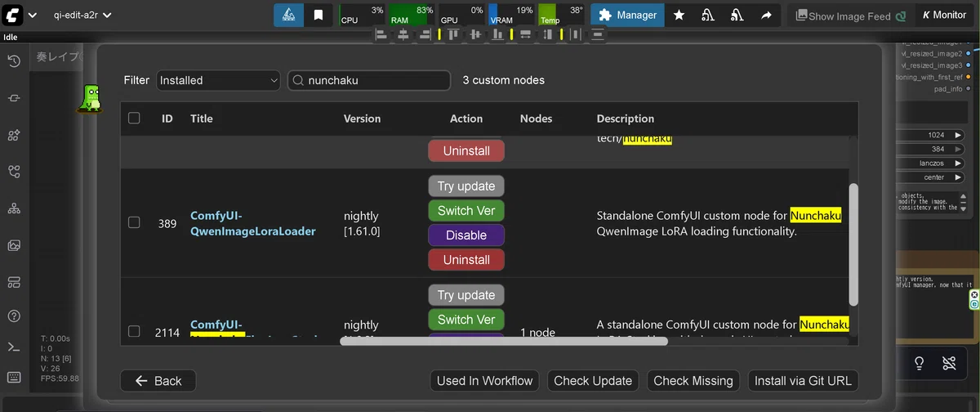Viewport: 980px width, 412px height.
Task: Open the center option selector in the right node
Action: 932,177
